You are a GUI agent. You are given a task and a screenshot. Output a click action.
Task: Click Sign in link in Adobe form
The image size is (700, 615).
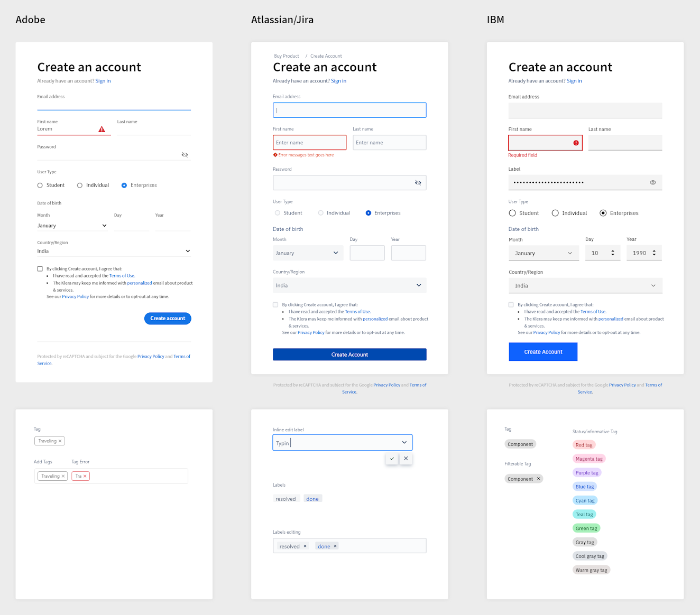(103, 81)
